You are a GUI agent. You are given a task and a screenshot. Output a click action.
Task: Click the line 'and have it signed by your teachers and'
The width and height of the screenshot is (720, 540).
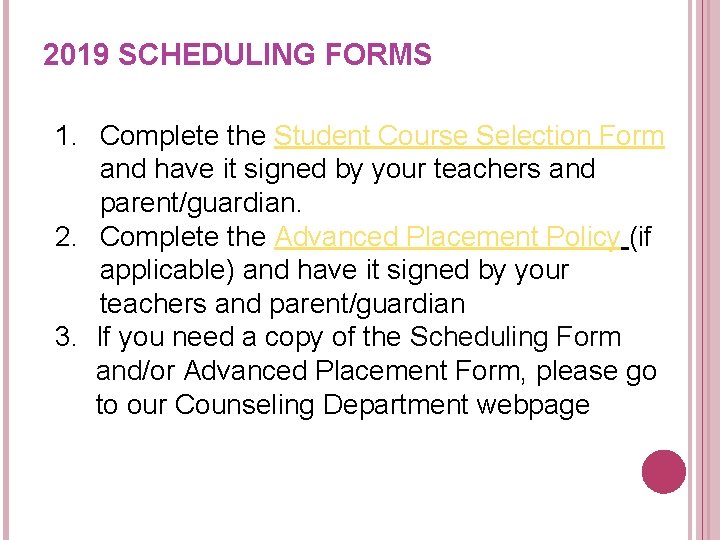pos(348,170)
